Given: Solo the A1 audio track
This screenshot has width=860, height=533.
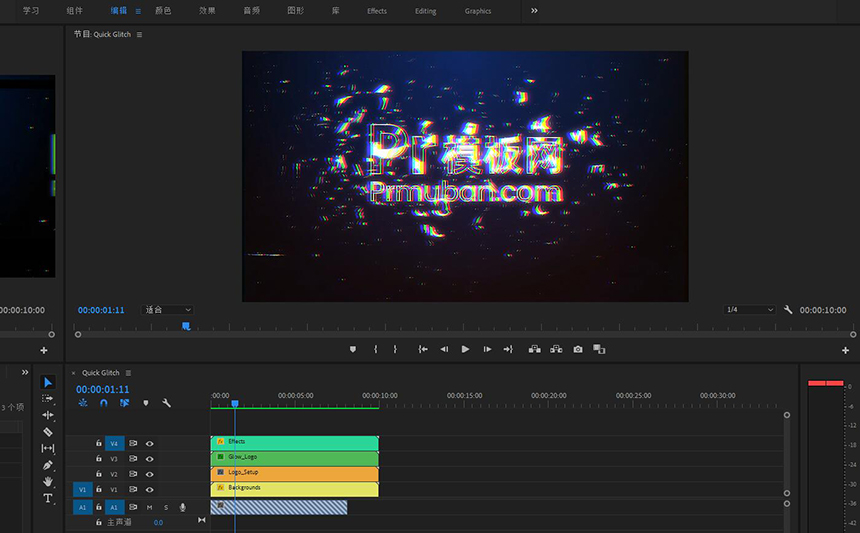Looking at the screenshot, I should (166, 508).
